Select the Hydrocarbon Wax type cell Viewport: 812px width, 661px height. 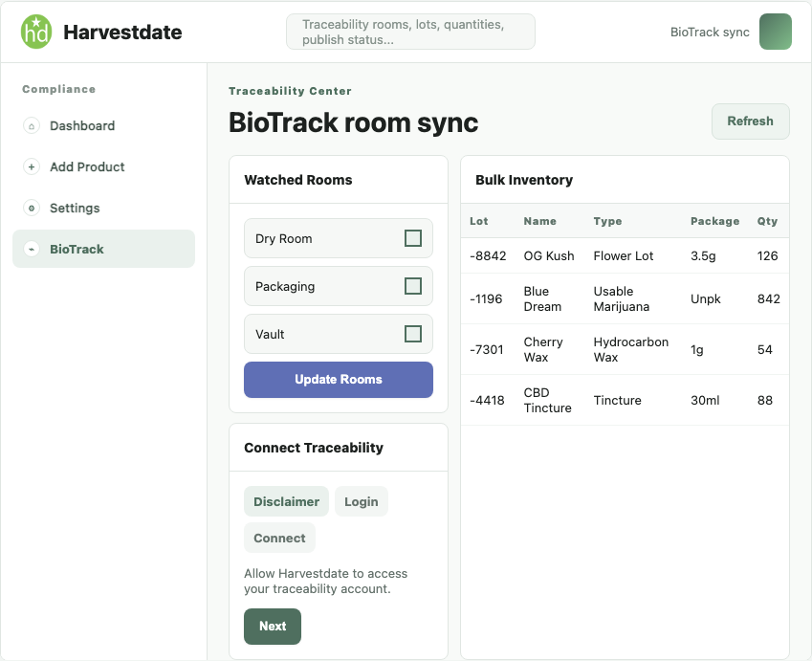click(x=630, y=350)
